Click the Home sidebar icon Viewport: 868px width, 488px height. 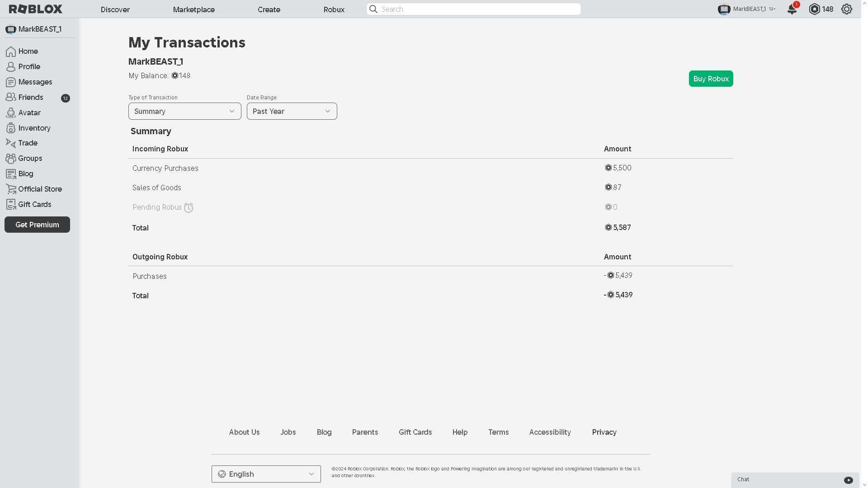pos(11,52)
